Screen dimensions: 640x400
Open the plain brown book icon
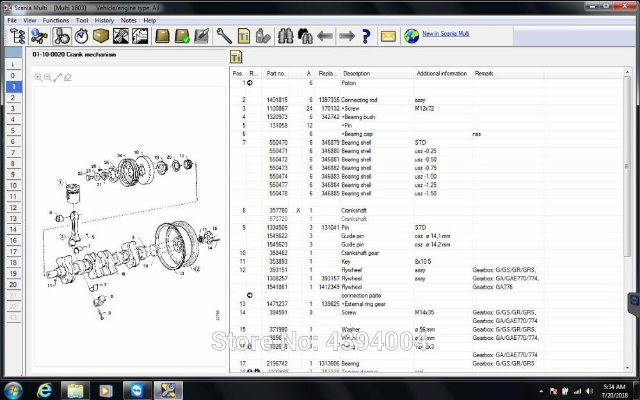pyautogui.click(x=162, y=36)
